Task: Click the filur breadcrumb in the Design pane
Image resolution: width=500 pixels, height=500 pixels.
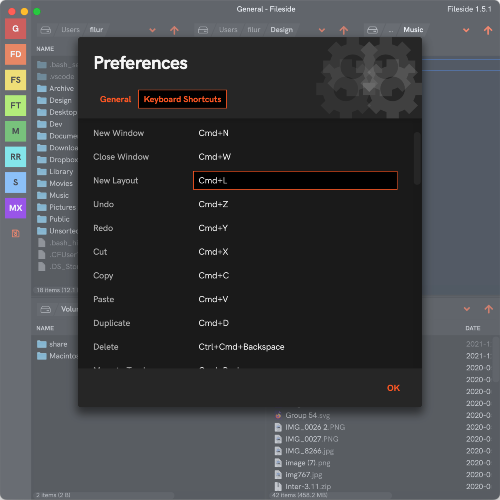Action: (254, 30)
